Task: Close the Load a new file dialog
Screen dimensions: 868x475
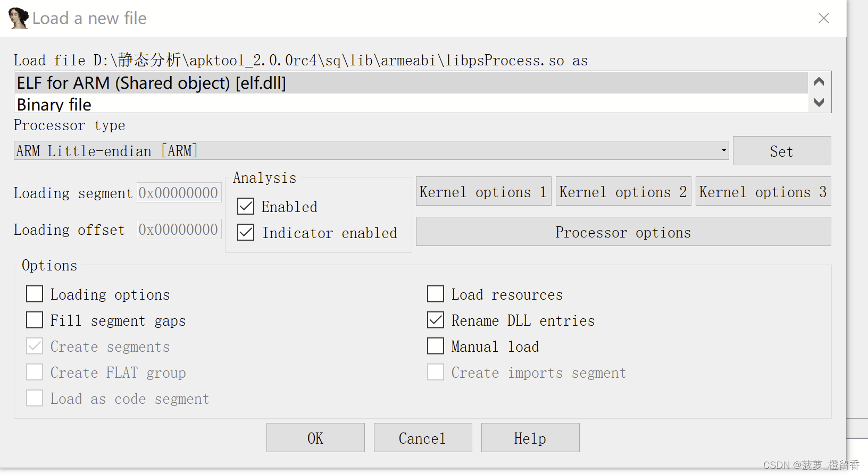Action: (x=823, y=18)
